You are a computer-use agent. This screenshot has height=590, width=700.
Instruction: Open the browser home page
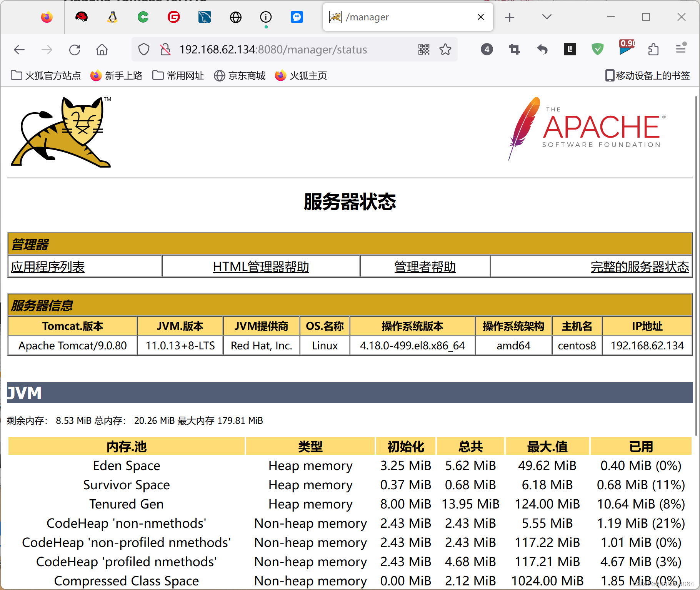(x=102, y=50)
